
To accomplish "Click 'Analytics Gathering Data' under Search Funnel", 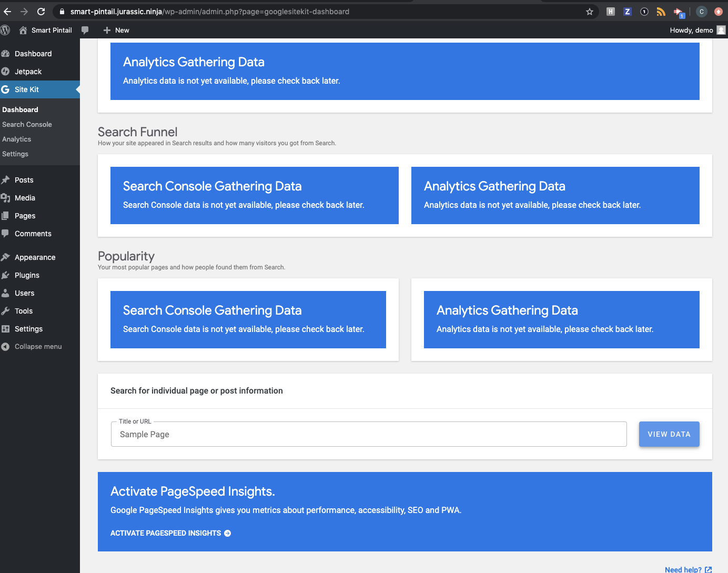I will tap(494, 186).
